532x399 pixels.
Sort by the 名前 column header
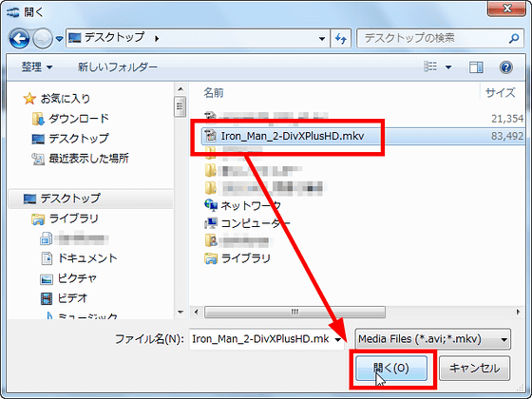214,93
